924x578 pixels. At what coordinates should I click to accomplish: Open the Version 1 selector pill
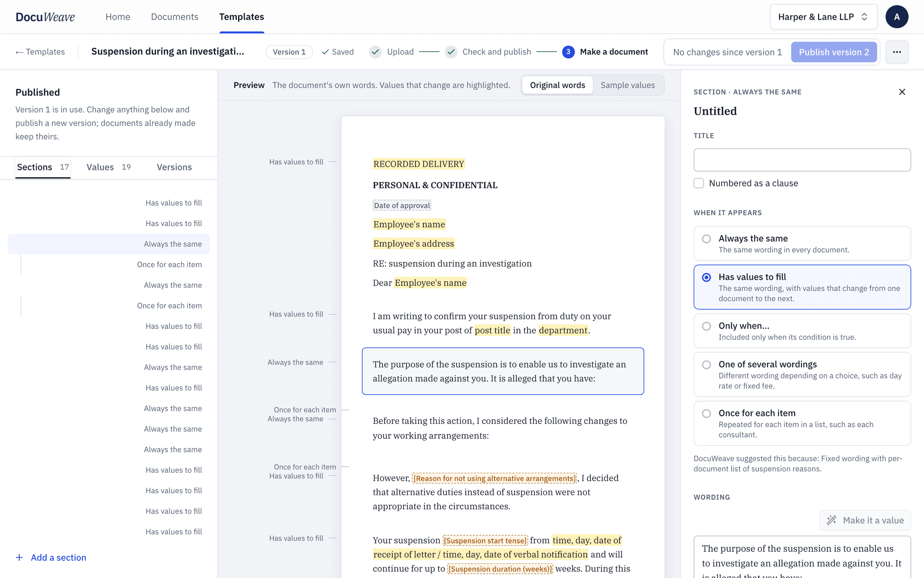tap(289, 52)
